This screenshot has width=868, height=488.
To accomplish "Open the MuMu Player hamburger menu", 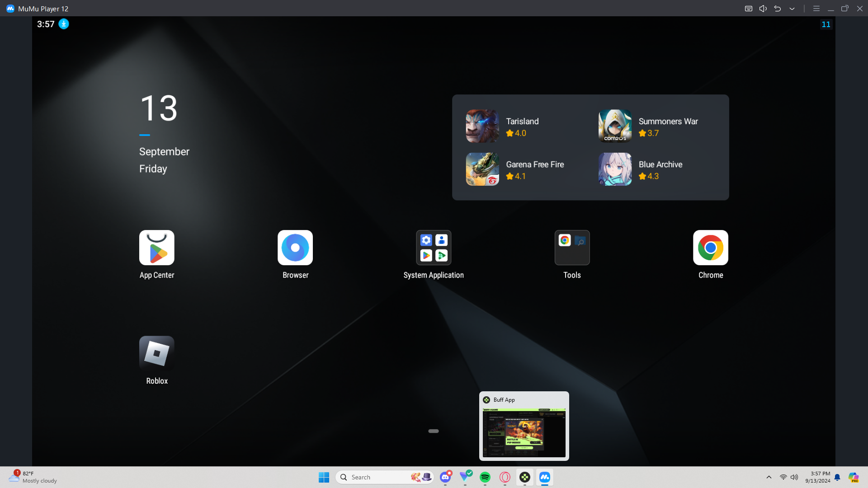I will tap(816, 9).
